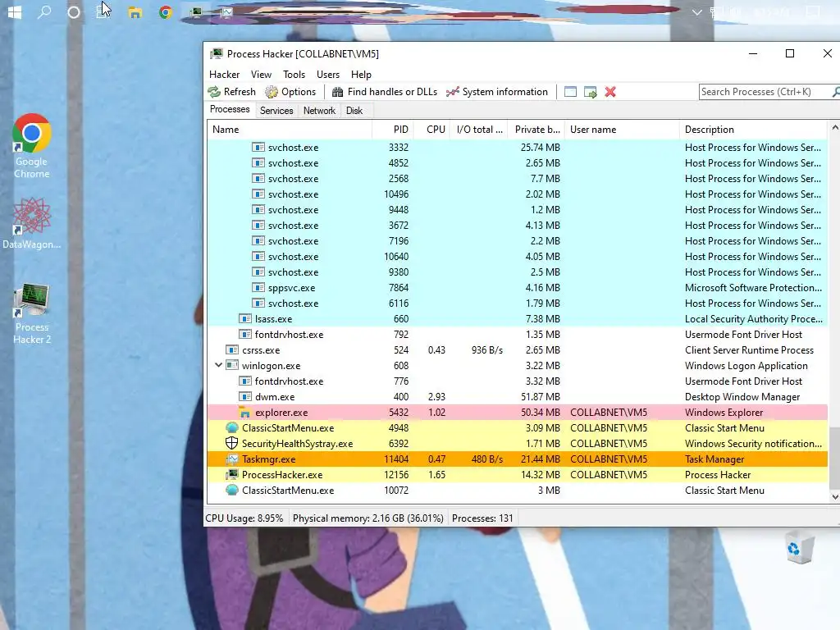Open the View menu
The height and width of the screenshot is (630, 840).
[261, 75]
